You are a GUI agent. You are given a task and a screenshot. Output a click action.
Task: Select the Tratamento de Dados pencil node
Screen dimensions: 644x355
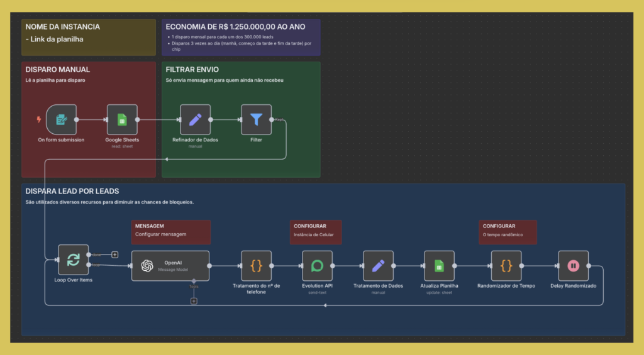coord(378,266)
